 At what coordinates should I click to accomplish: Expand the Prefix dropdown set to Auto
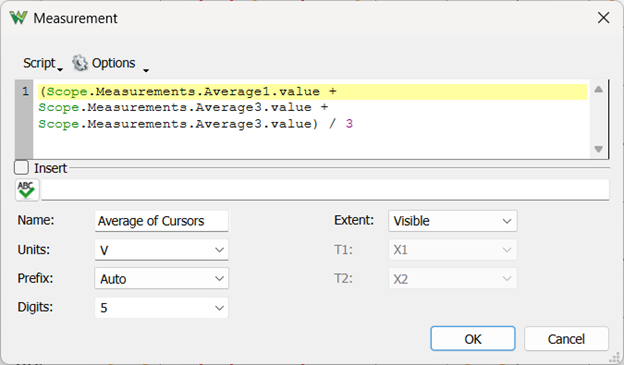(162, 278)
